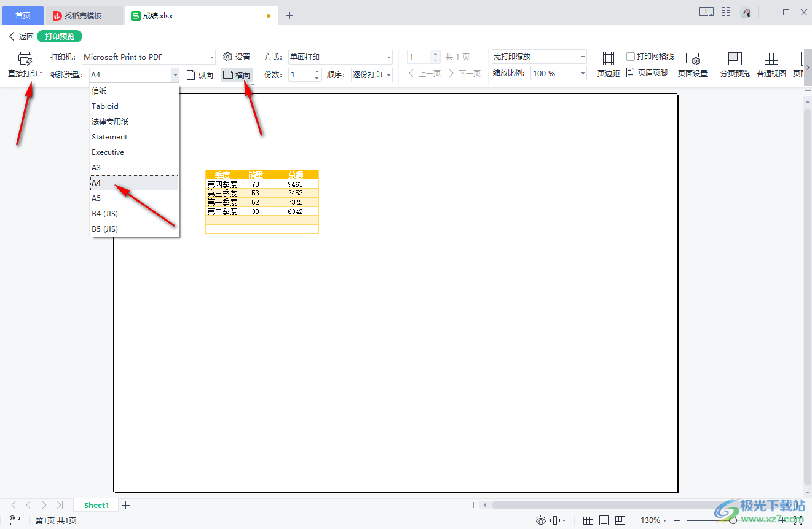Viewport: 812px width, 529px height.
Task: Add a new tab with plus
Action: pyautogui.click(x=290, y=15)
